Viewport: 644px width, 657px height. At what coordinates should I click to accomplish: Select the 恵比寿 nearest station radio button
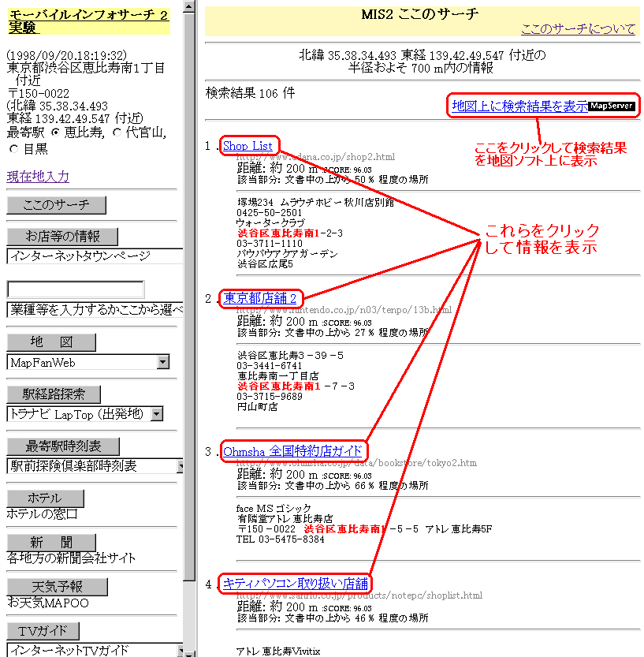pos(55,133)
